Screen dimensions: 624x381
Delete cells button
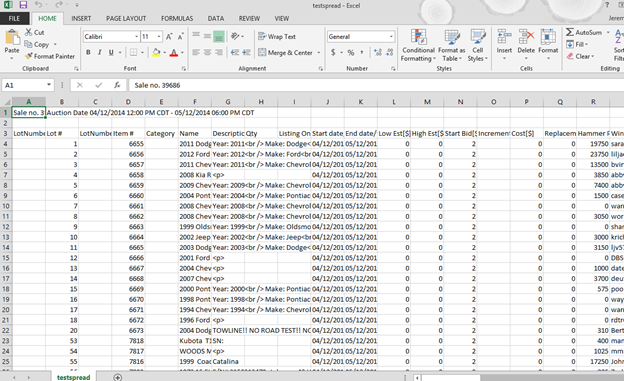coord(526,44)
